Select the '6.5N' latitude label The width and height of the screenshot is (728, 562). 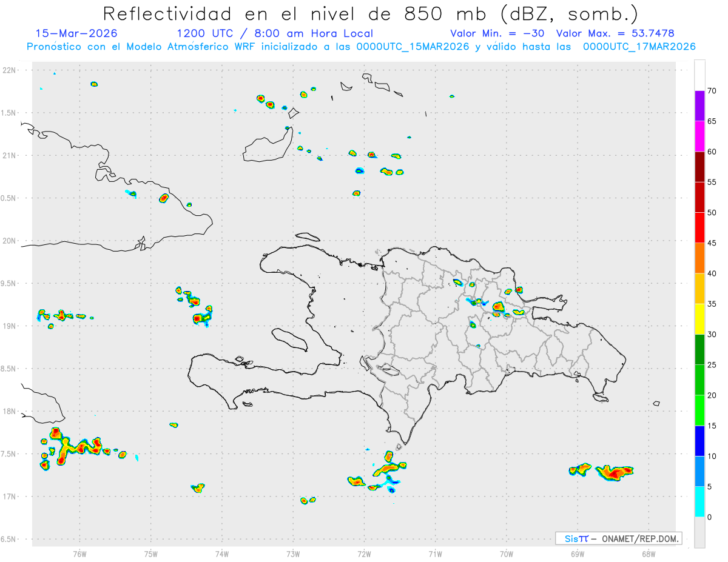(9, 539)
